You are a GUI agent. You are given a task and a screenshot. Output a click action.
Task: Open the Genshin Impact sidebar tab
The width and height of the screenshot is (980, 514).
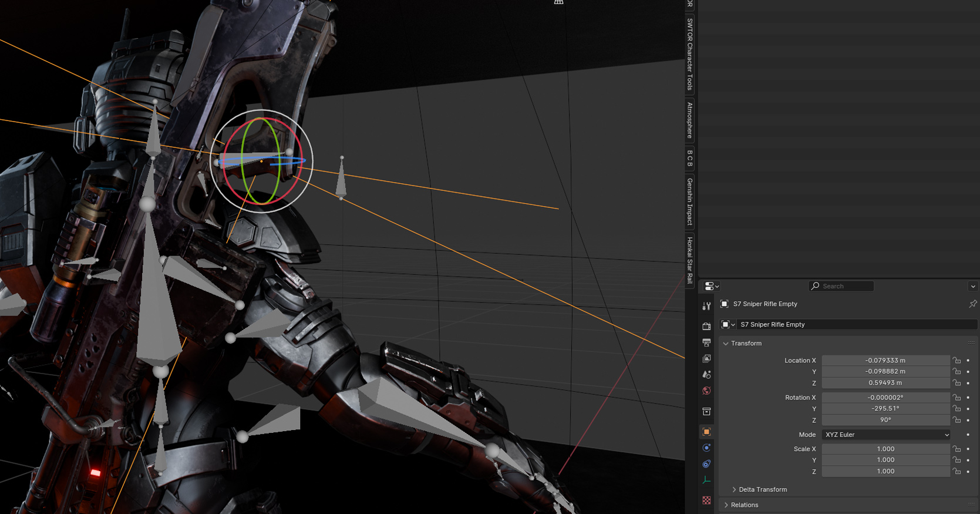tap(690, 201)
